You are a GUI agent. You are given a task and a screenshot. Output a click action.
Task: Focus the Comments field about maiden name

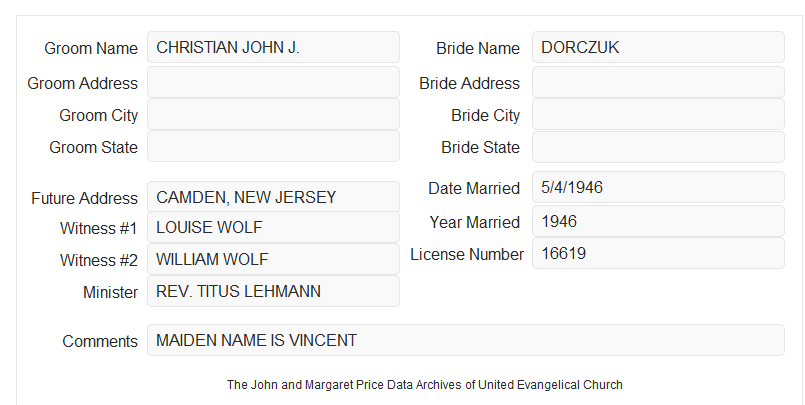466,340
